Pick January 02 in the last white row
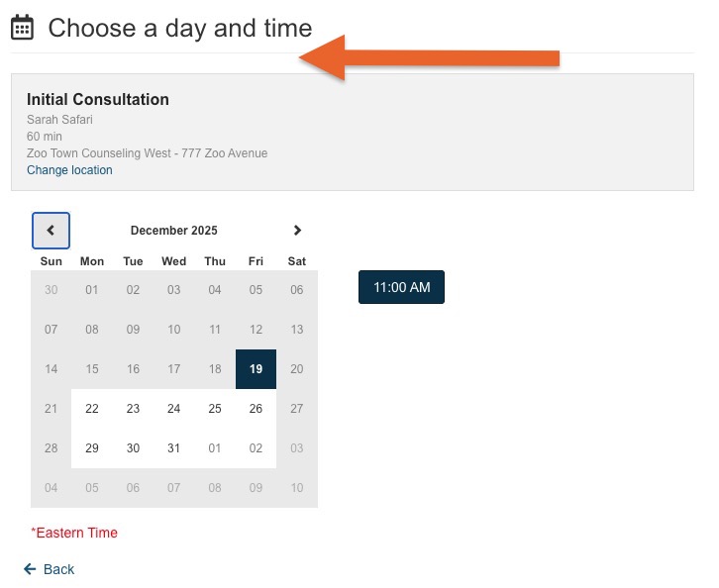Screen dimensions: 719x588 [256, 447]
